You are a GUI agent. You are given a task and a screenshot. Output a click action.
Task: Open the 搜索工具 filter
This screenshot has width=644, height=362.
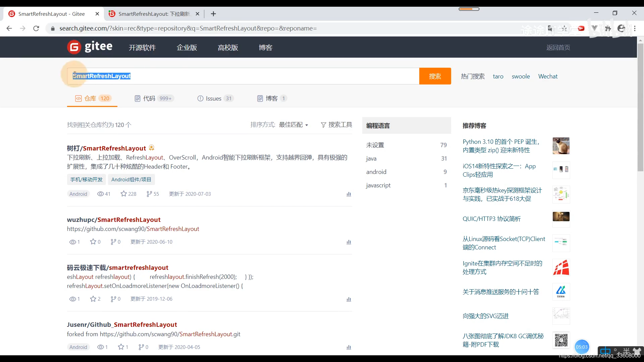click(x=336, y=125)
